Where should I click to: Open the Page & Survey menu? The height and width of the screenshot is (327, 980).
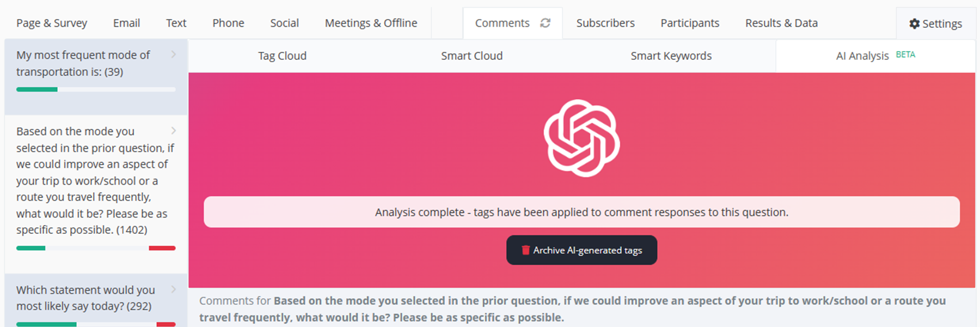[x=52, y=23]
